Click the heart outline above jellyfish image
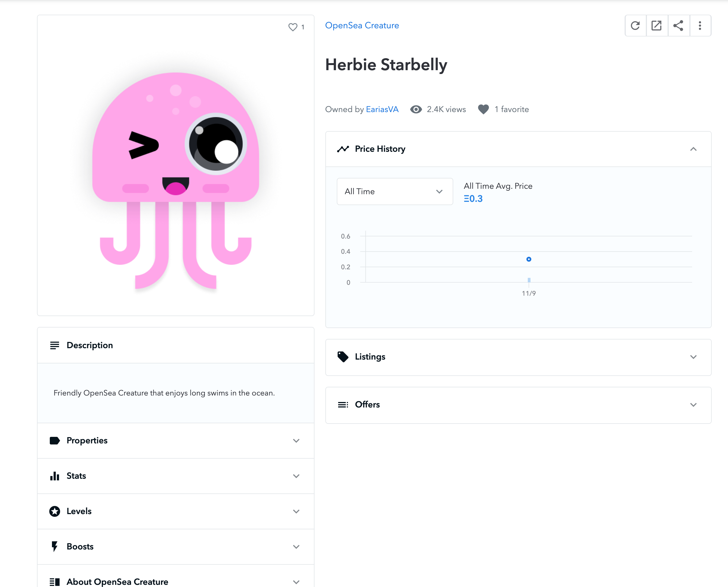728x587 pixels. click(x=293, y=27)
